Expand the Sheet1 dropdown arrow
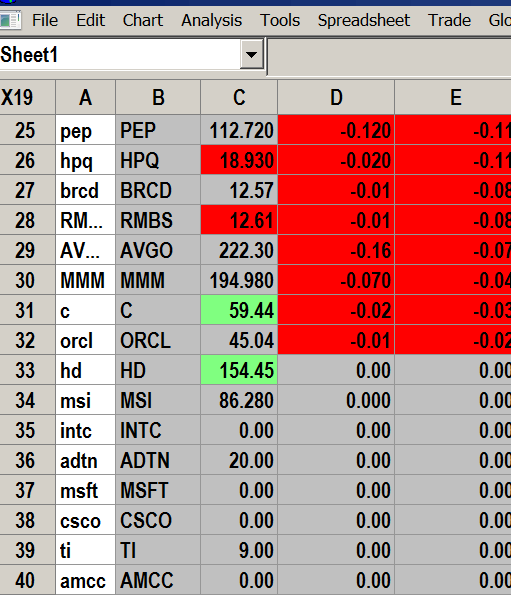This screenshot has width=511, height=595. tap(252, 55)
